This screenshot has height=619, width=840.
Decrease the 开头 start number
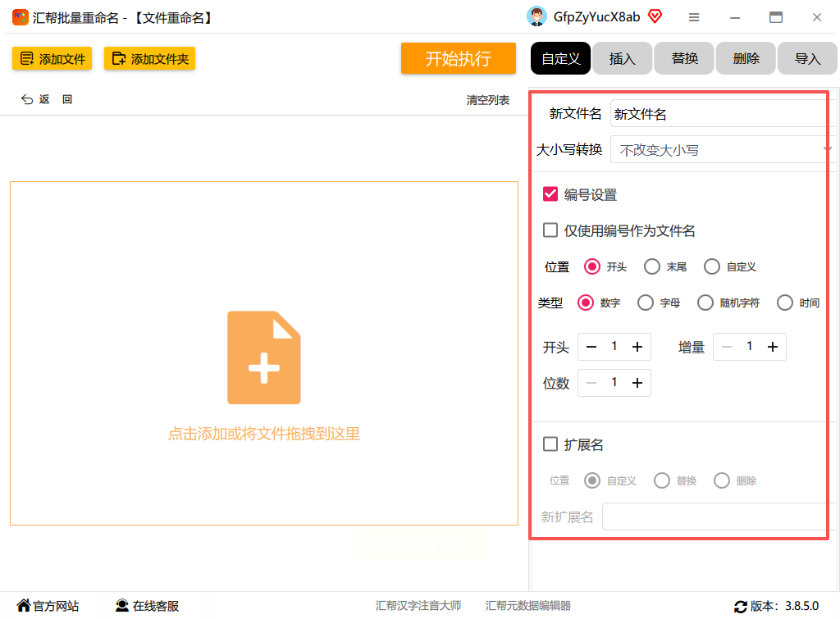tap(591, 347)
